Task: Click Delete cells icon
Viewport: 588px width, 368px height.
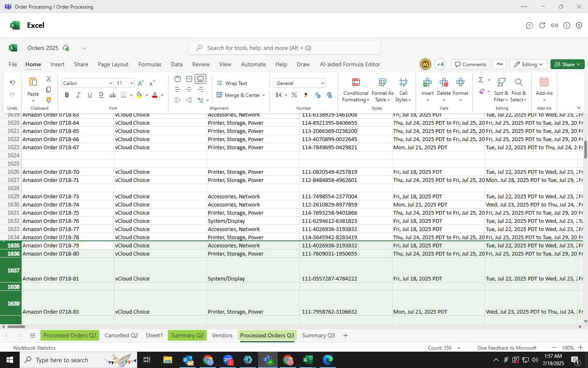Action: (x=444, y=82)
